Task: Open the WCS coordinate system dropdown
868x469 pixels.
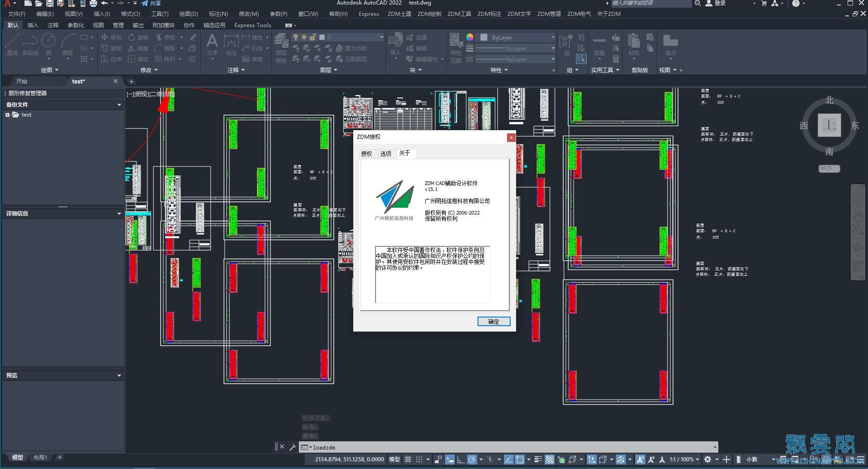Action: pos(829,168)
